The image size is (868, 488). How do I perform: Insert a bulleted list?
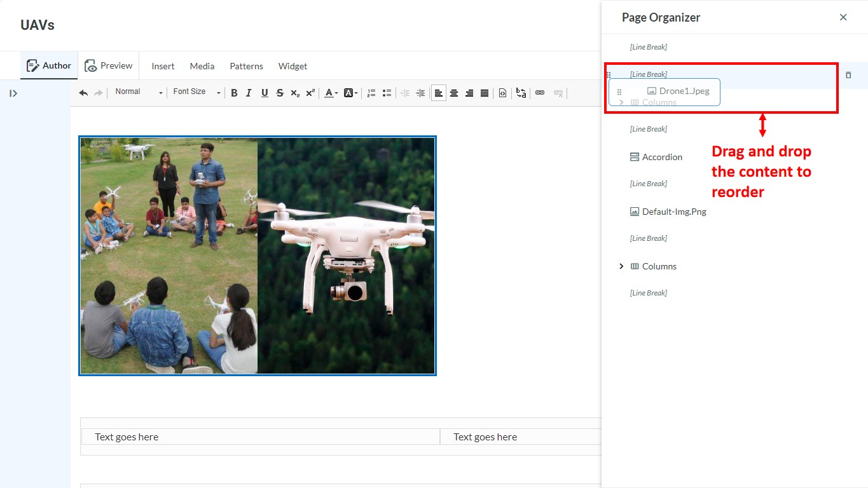point(387,93)
